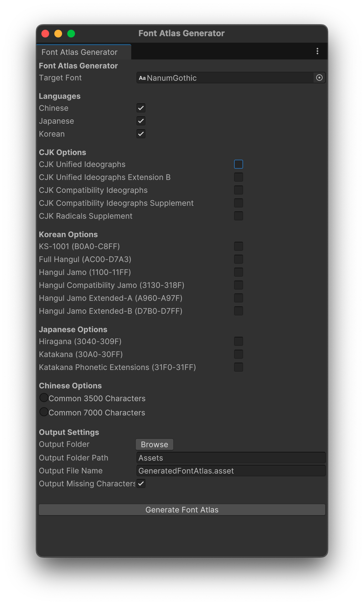Maximize the window with the green button
This screenshot has height=605, width=364.
(x=71, y=34)
